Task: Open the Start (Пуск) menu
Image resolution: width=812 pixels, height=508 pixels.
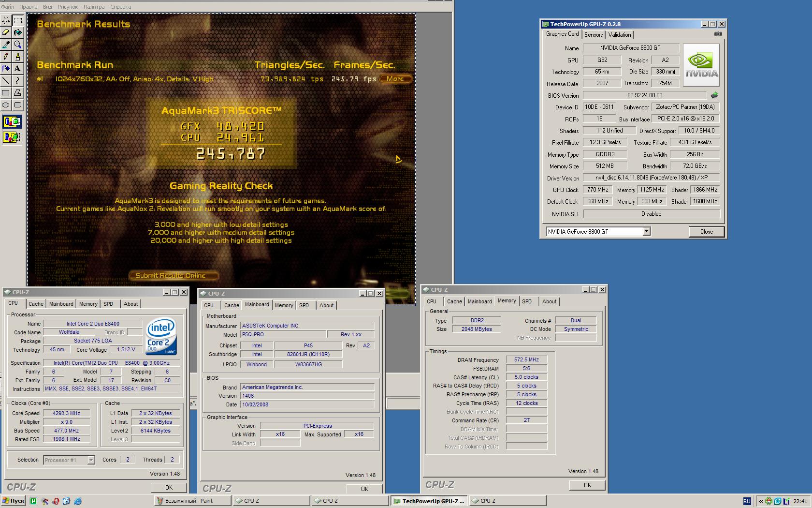Action: coord(13,501)
